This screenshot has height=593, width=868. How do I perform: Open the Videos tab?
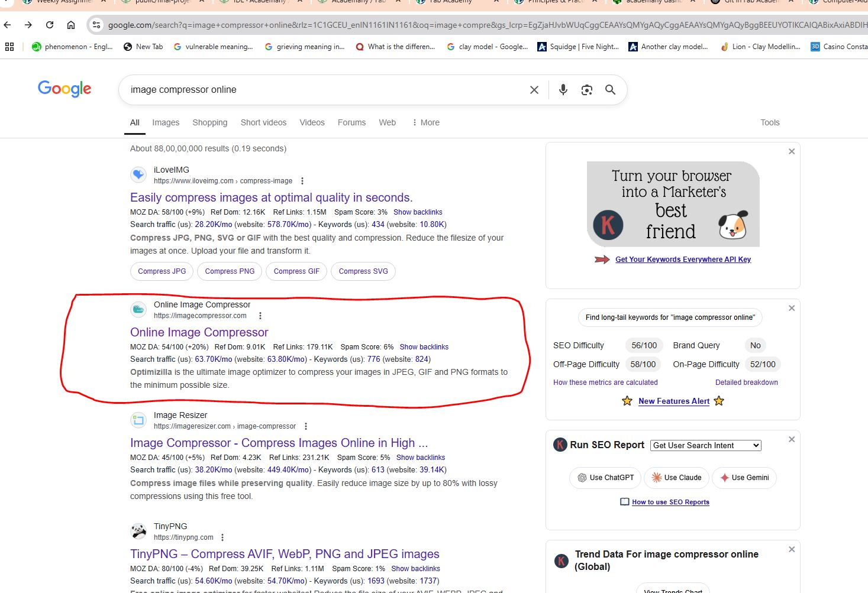pos(312,122)
